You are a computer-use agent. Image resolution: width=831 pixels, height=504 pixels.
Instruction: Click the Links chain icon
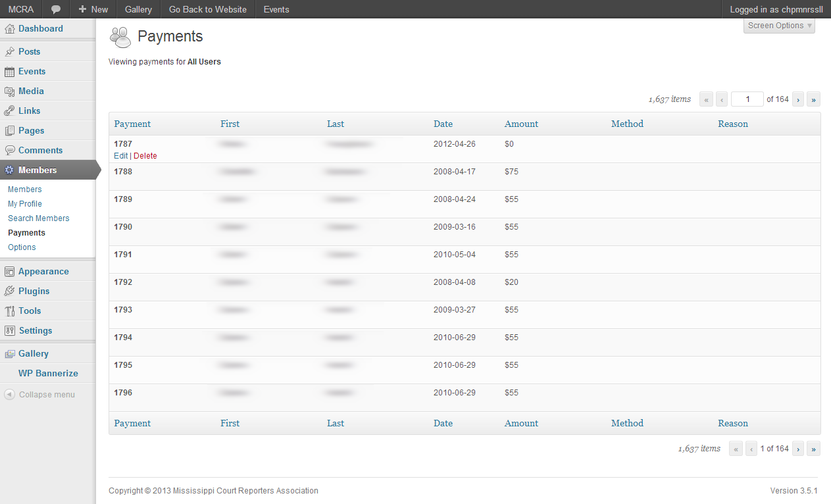(9, 111)
